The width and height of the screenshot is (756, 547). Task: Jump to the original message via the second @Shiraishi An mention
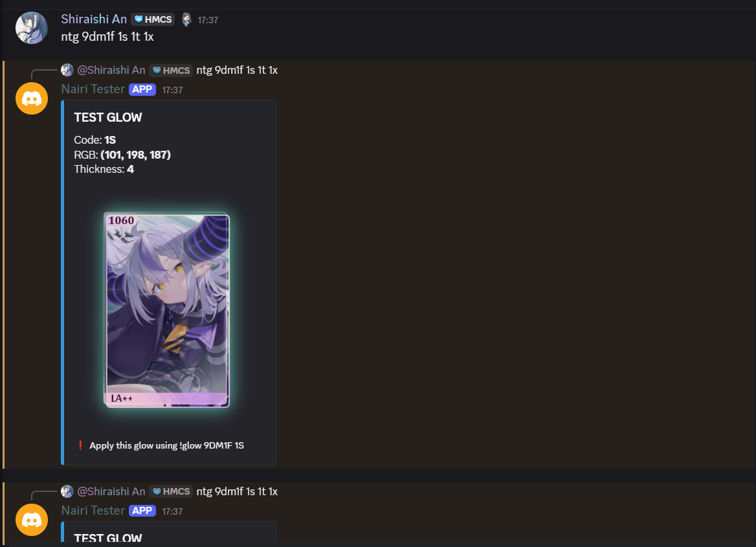111,491
